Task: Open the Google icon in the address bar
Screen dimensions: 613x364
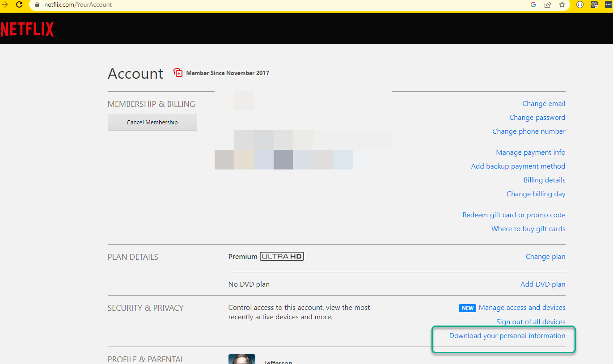Action: point(533,4)
